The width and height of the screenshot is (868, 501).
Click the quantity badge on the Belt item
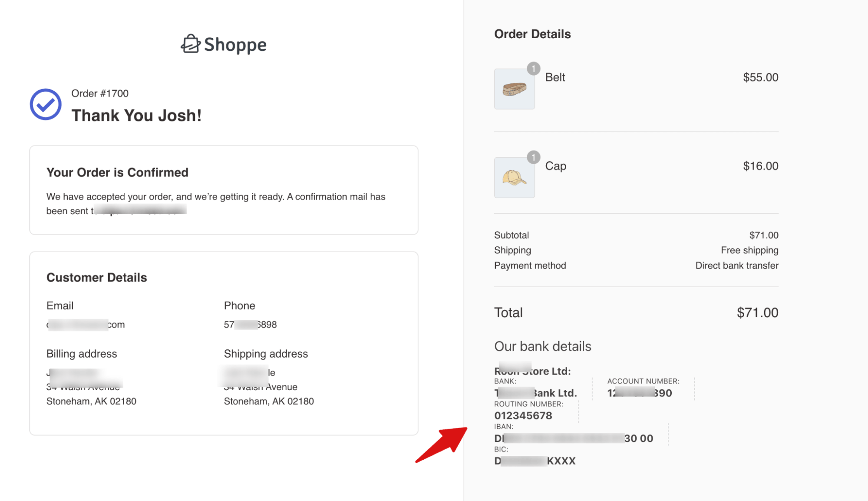533,68
